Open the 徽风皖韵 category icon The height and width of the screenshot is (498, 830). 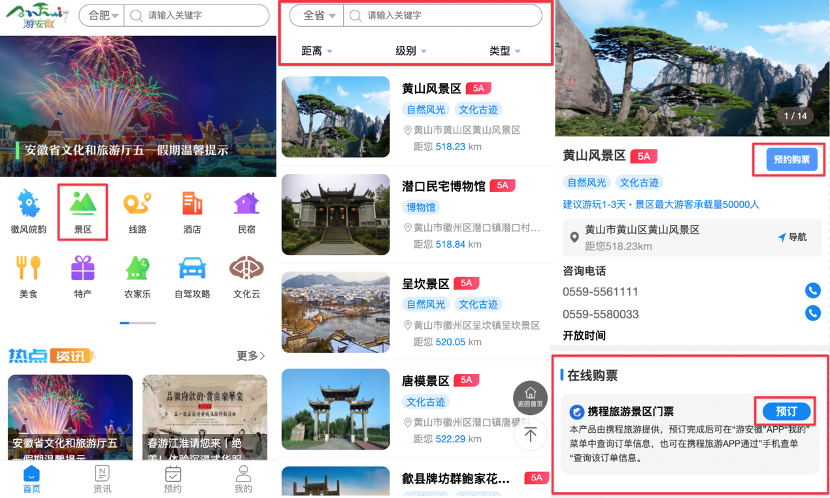pyautogui.click(x=28, y=204)
